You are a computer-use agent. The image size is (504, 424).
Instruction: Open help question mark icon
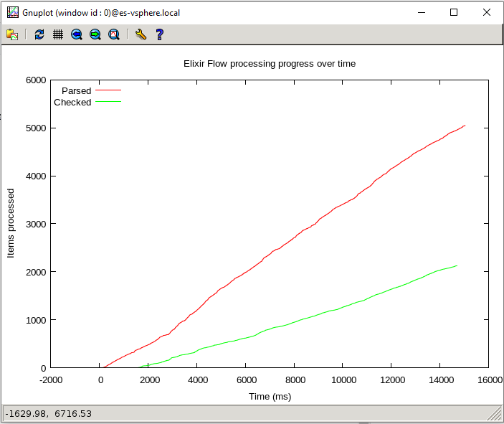(x=159, y=34)
